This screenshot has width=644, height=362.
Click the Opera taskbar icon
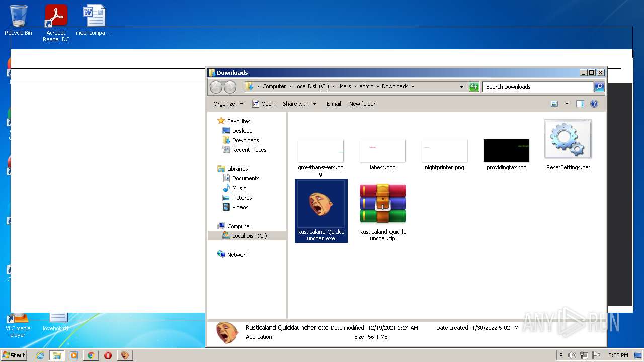[108, 355]
